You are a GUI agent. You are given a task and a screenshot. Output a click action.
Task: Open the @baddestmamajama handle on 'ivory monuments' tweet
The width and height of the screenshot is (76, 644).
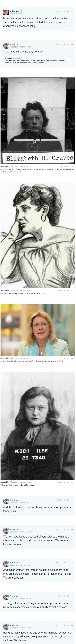pos(17,532)
